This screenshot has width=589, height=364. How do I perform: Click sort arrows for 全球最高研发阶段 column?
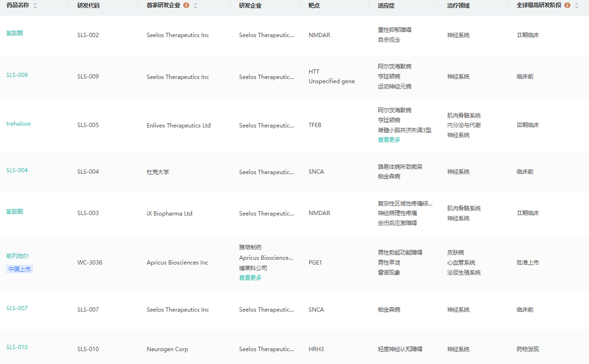pyautogui.click(x=577, y=6)
